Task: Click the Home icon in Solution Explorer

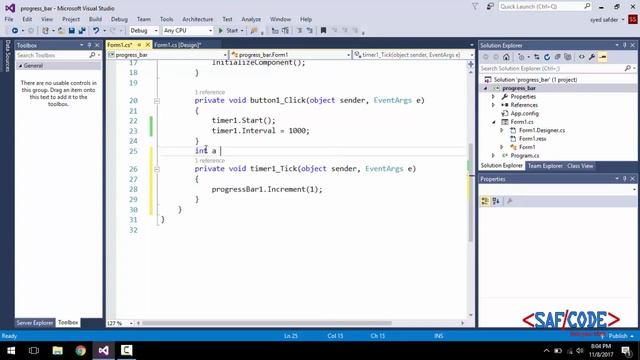Action: click(506, 57)
